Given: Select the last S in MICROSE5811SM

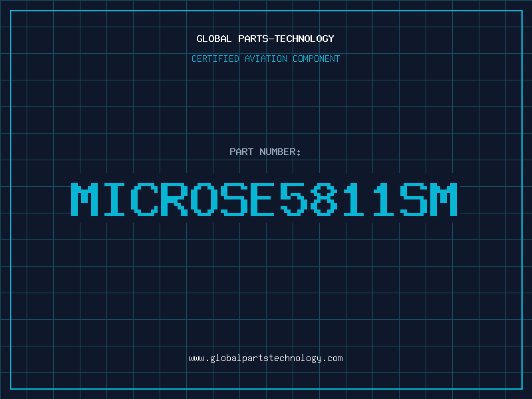Looking at the screenshot, I should pos(413,199).
